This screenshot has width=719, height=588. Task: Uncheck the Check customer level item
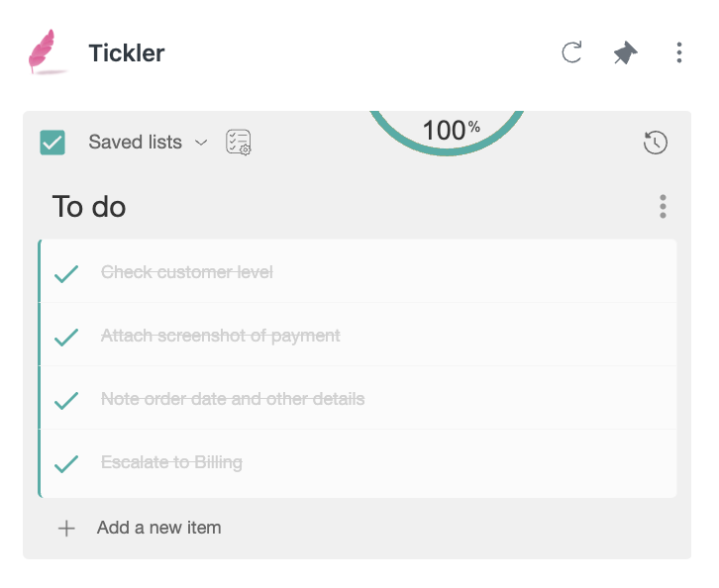66,274
